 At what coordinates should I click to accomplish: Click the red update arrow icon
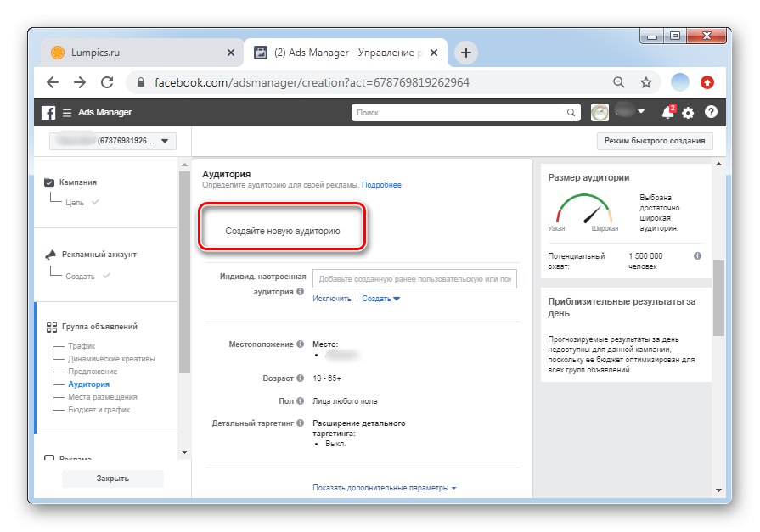click(707, 82)
